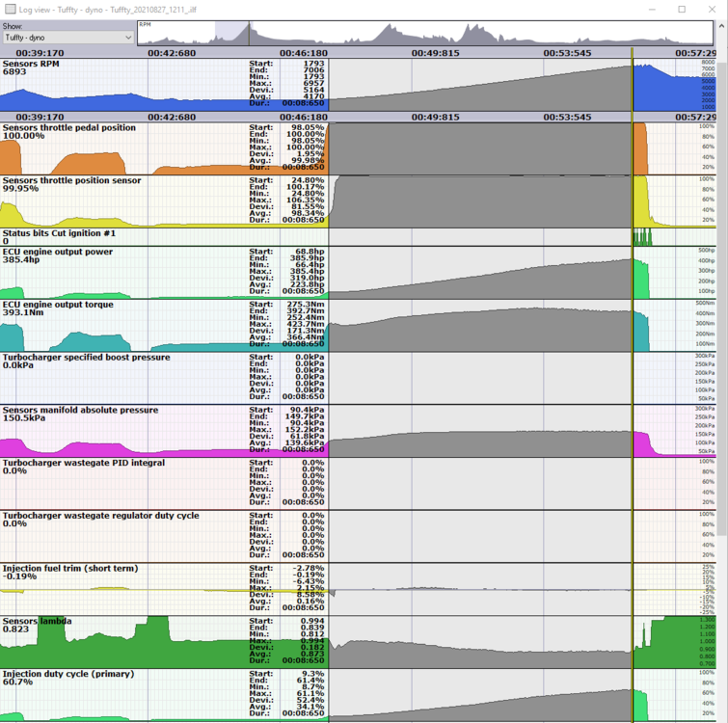Click the manifold pressure value 150.5kPa
The height and width of the screenshot is (723, 728).
24,418
